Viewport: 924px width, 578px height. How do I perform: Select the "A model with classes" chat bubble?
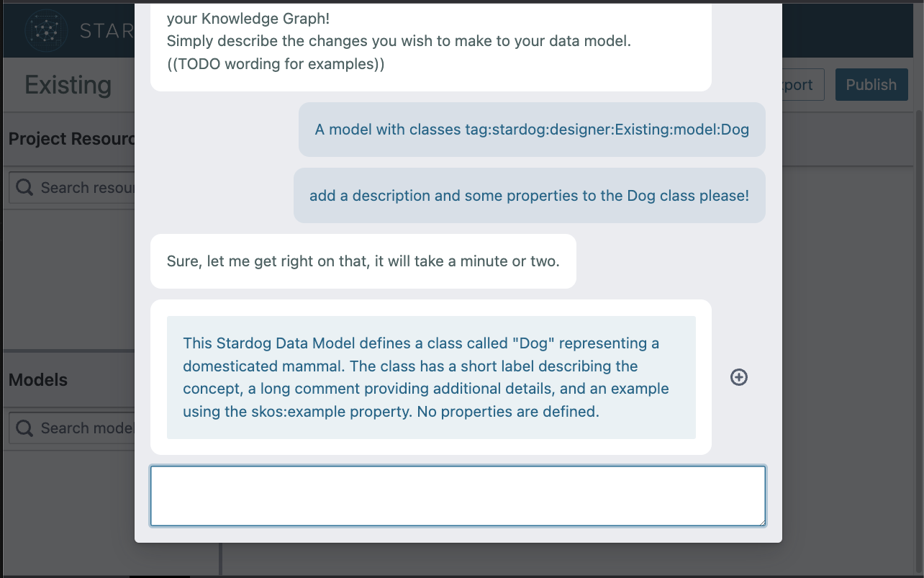pyautogui.click(x=532, y=130)
